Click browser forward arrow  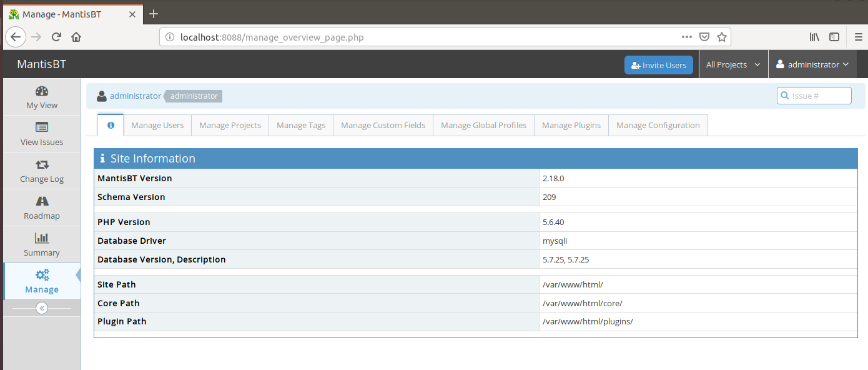click(36, 37)
